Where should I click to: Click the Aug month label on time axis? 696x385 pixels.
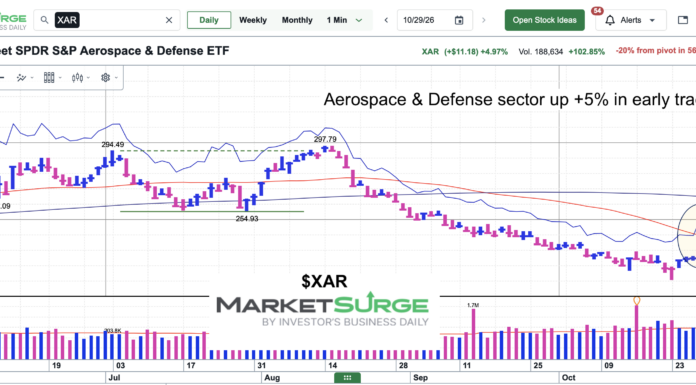click(272, 377)
